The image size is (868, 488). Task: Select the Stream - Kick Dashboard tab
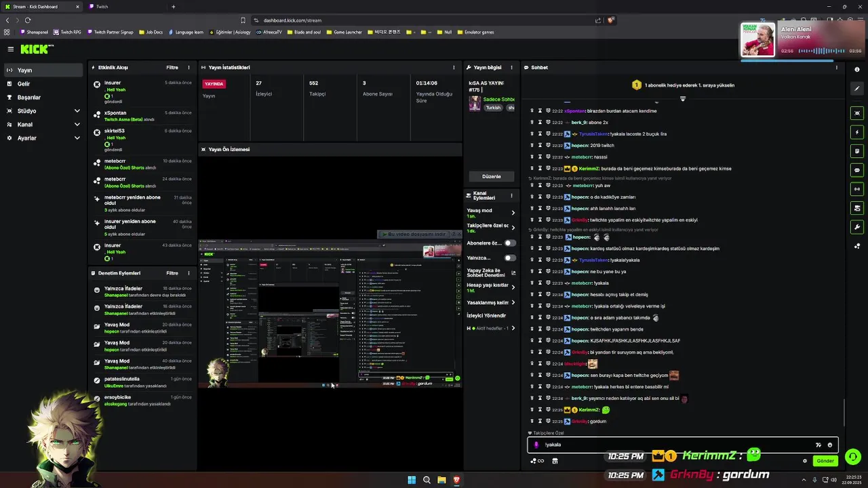click(42, 7)
